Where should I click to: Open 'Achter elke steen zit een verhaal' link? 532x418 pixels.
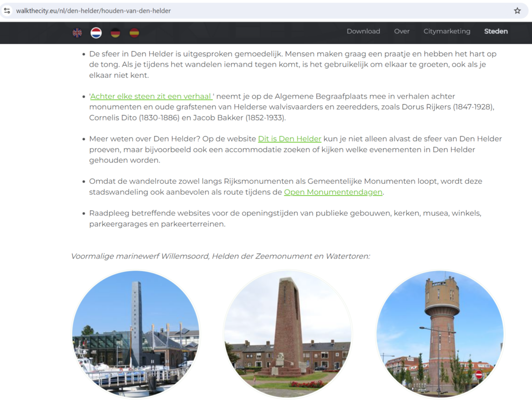click(152, 96)
